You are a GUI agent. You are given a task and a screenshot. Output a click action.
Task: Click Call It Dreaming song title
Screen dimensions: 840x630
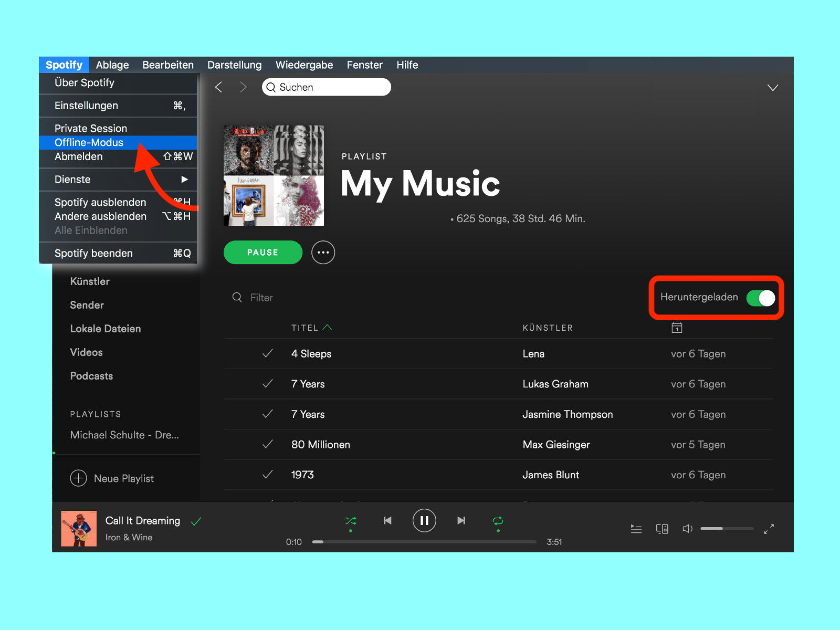[143, 520]
